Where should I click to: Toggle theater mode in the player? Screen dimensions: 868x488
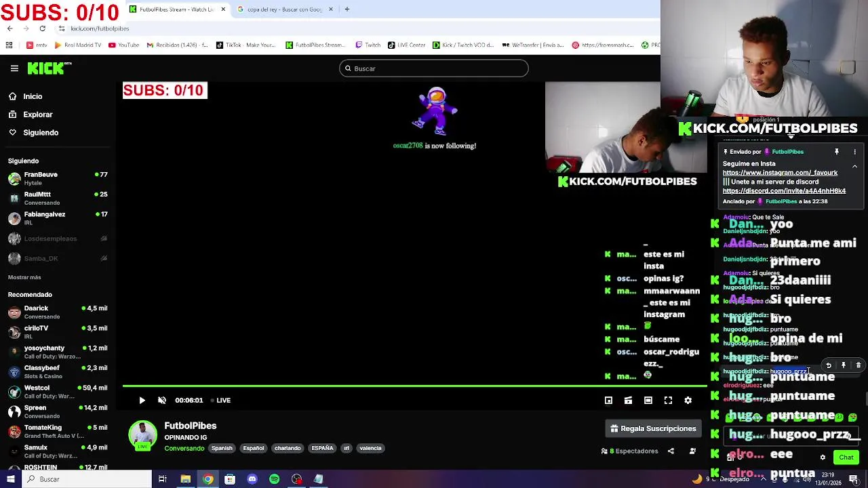[648, 401]
